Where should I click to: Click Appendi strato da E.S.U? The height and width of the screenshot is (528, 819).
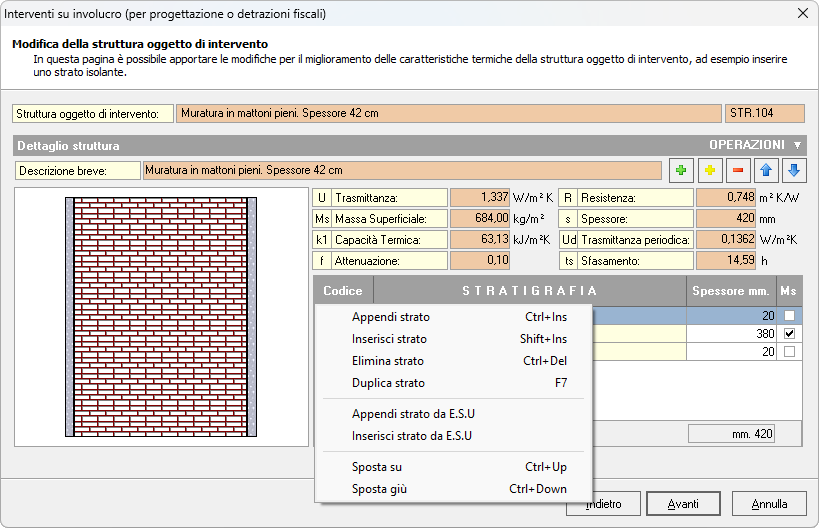coord(413,414)
